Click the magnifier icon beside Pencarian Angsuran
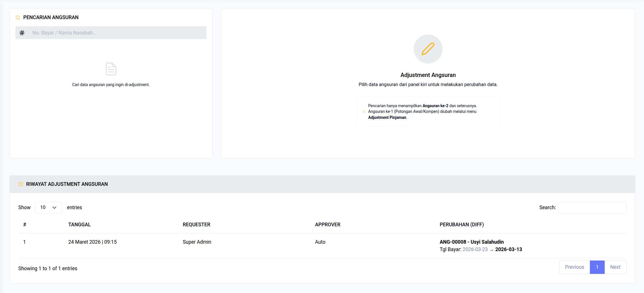 (18, 18)
